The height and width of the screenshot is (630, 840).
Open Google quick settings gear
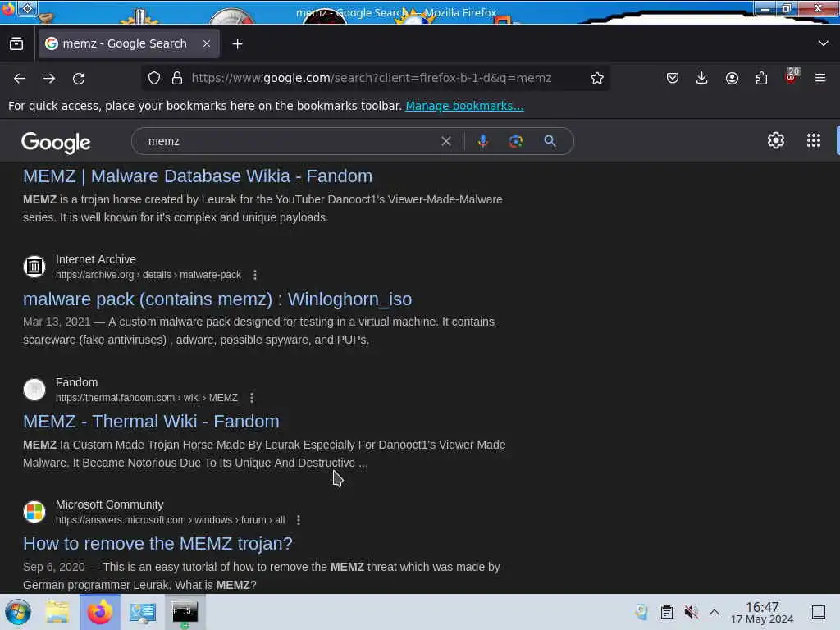[776, 140]
